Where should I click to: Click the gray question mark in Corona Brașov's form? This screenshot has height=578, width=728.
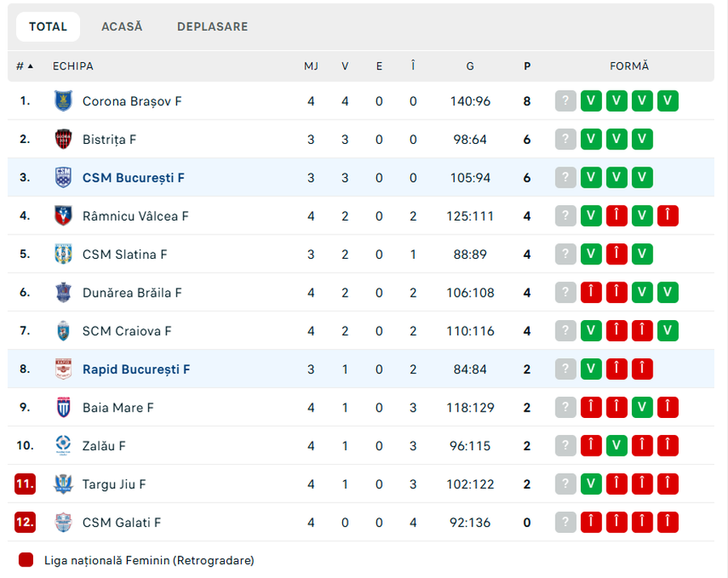(x=565, y=101)
